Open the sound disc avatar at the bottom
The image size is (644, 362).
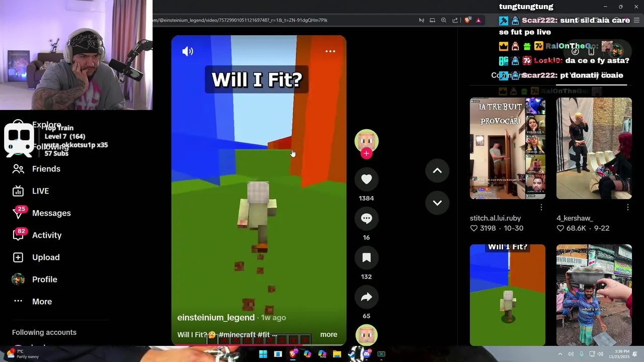[366, 335]
